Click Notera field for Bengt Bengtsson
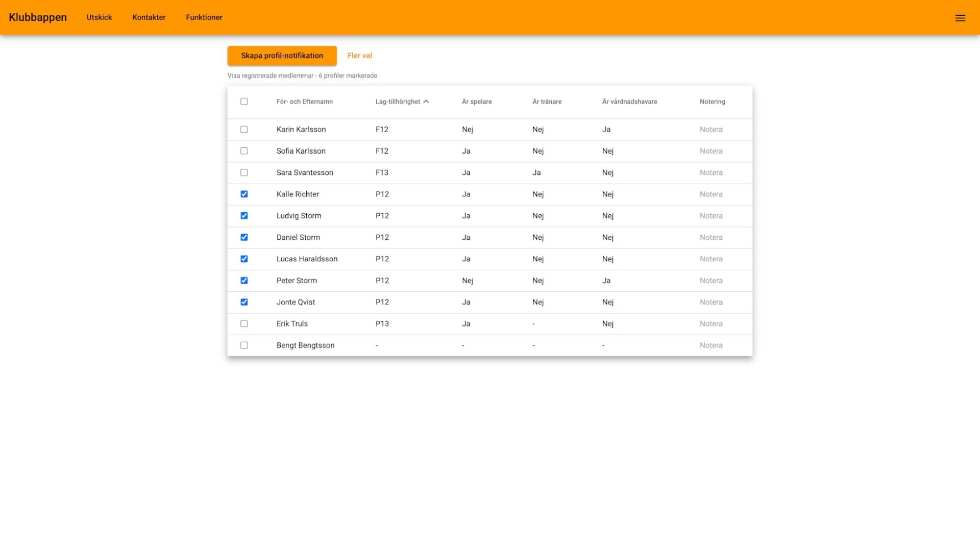Image resolution: width=980 pixels, height=551 pixels. [711, 345]
